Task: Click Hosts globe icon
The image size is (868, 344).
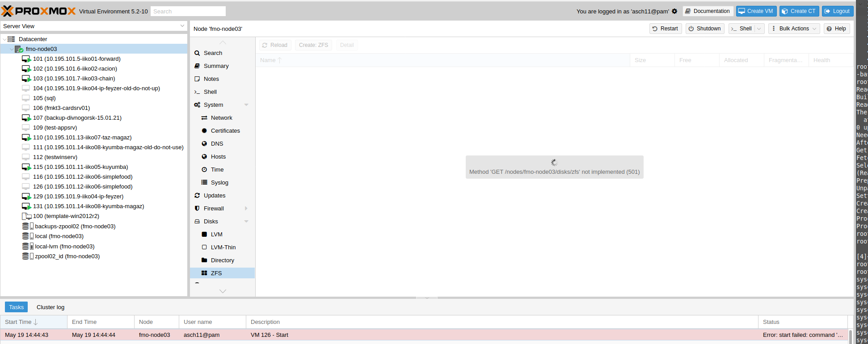Action: [204, 157]
